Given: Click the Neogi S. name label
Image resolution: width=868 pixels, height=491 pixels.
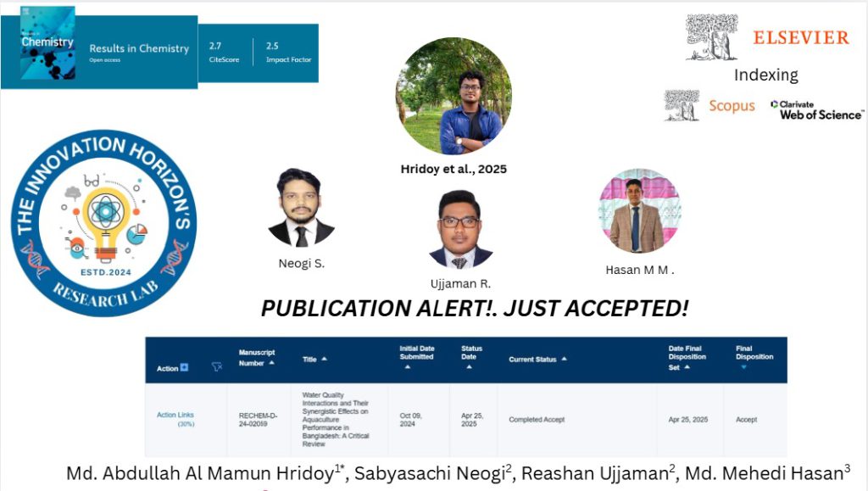Looking at the screenshot, I should pos(302,264).
